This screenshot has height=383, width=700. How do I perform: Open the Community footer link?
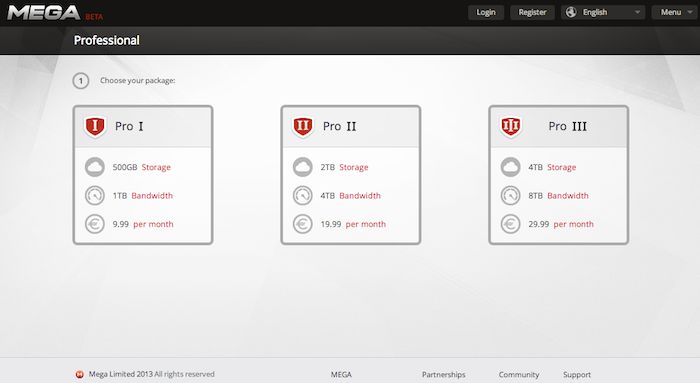tap(519, 375)
